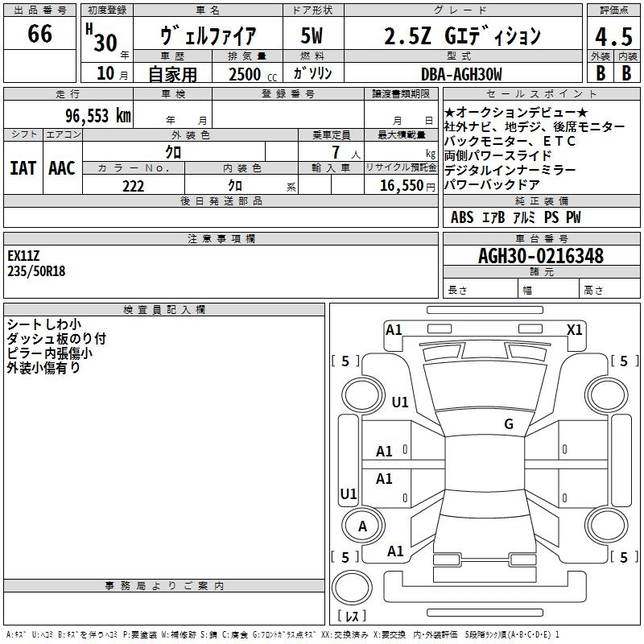
Task: Click the front-left wheel circle on diagram
Action: [361, 394]
